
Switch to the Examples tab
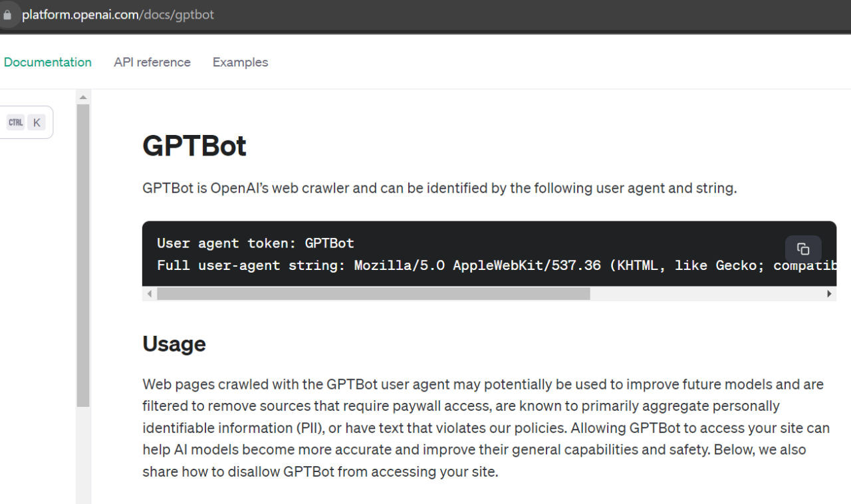(240, 62)
